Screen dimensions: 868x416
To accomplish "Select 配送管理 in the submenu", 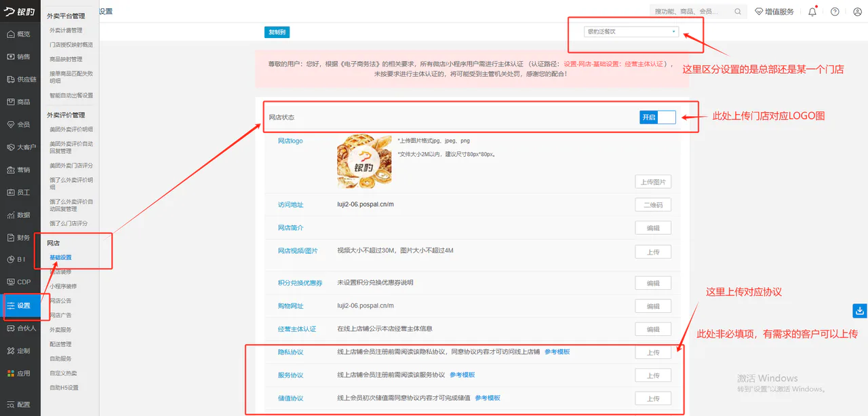I will pos(60,344).
